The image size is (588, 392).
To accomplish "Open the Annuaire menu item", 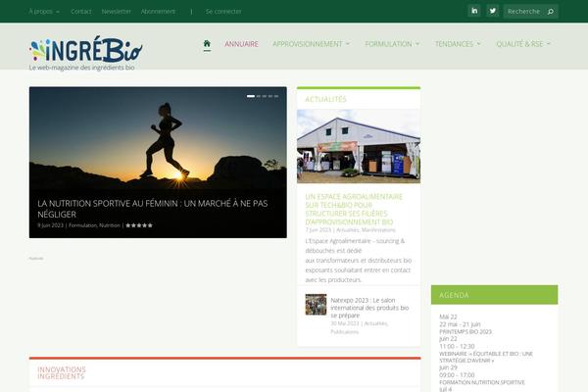I will click(241, 44).
